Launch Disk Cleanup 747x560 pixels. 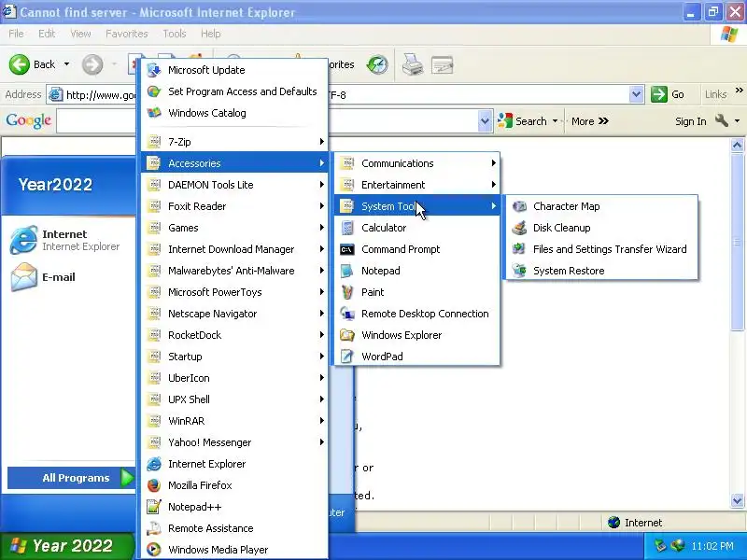[x=601, y=228]
